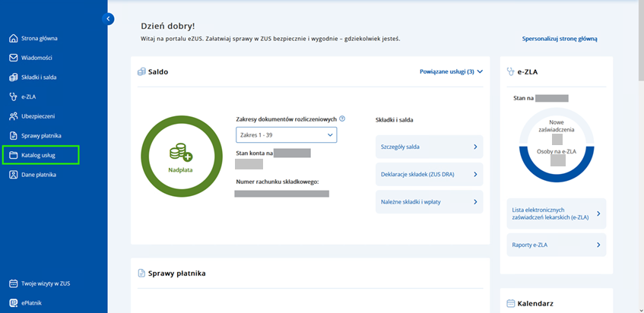
Task: Expand Powiązane usługi (3) list
Action: pyautogui.click(x=452, y=71)
